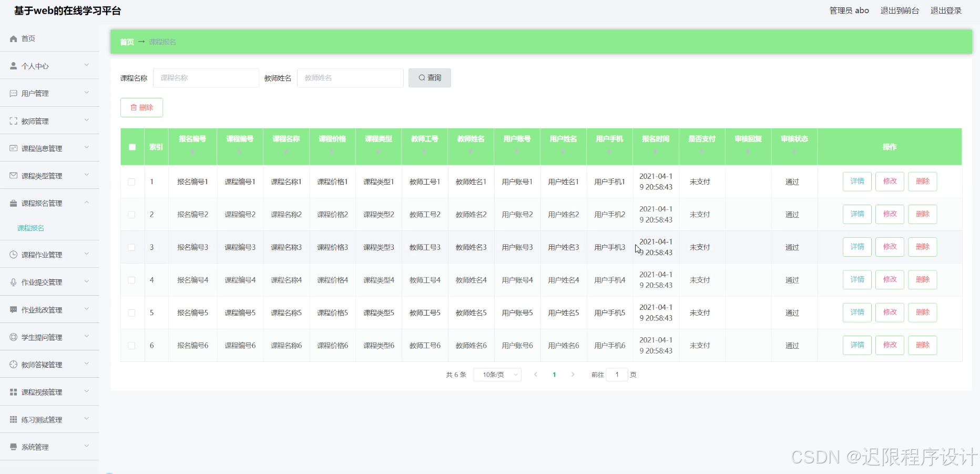
Task: Check the checkbox on row 报名编号3
Action: [132, 247]
